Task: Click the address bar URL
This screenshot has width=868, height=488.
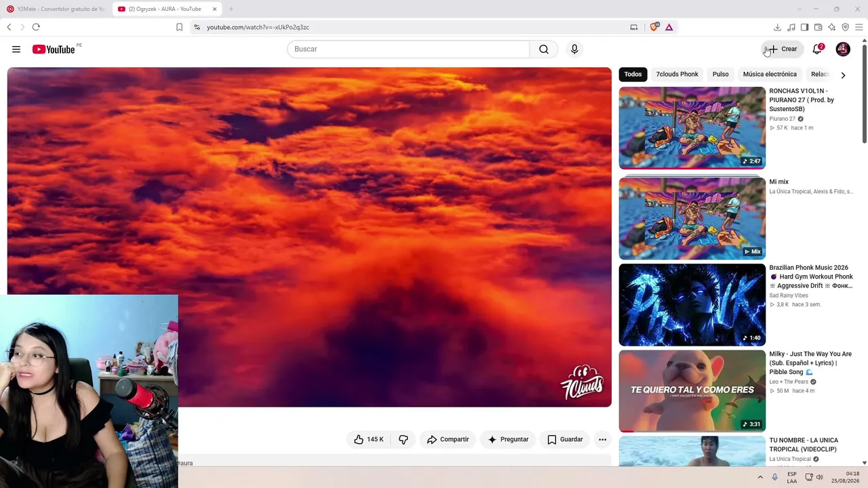Action: click(x=258, y=27)
